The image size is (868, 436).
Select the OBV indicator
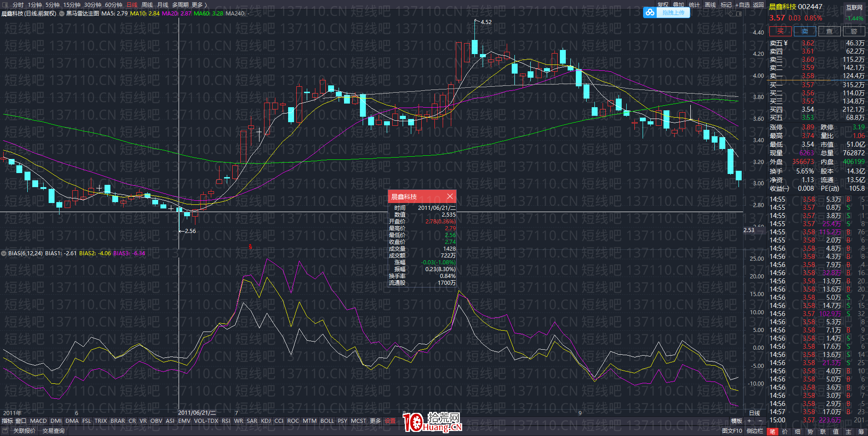pos(156,421)
